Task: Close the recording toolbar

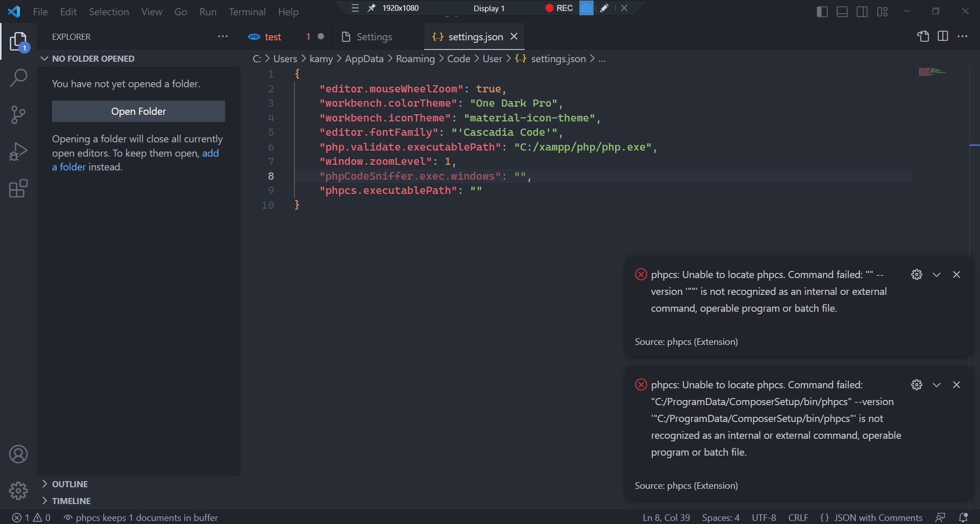Action: 624,8
